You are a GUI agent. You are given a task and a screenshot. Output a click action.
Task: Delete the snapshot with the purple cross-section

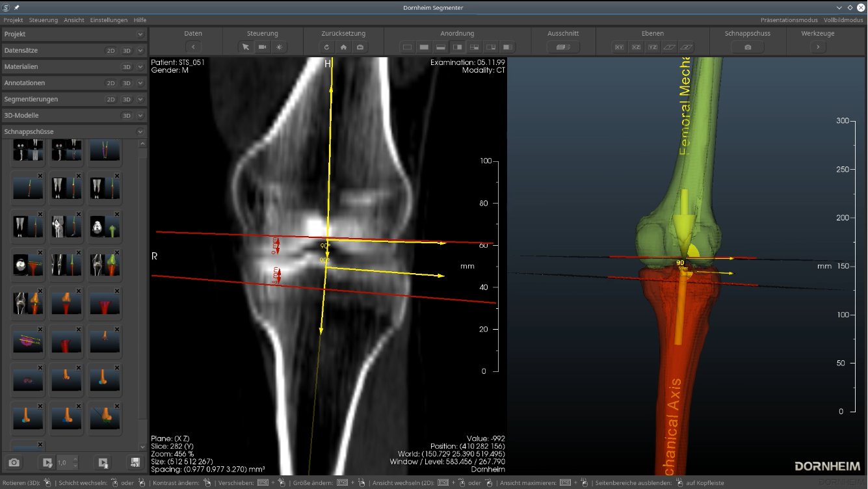click(40, 330)
